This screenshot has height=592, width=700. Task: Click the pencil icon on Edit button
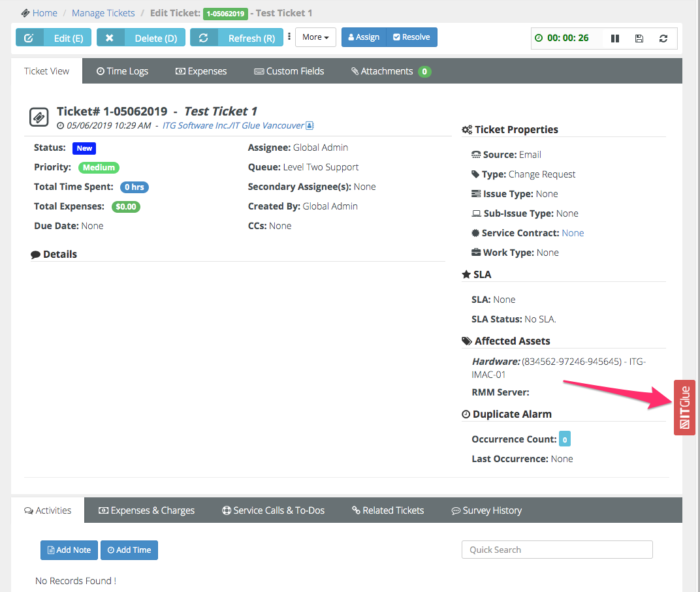tap(29, 38)
